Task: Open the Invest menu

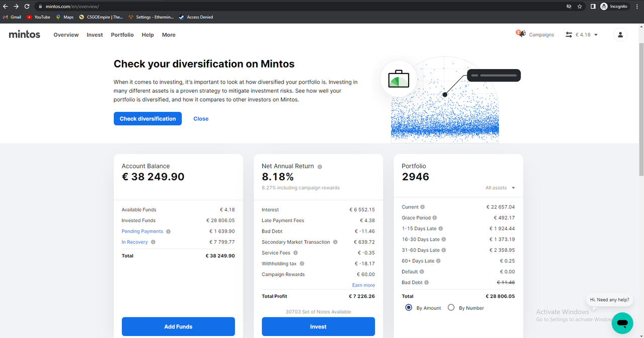Action: [x=95, y=35]
